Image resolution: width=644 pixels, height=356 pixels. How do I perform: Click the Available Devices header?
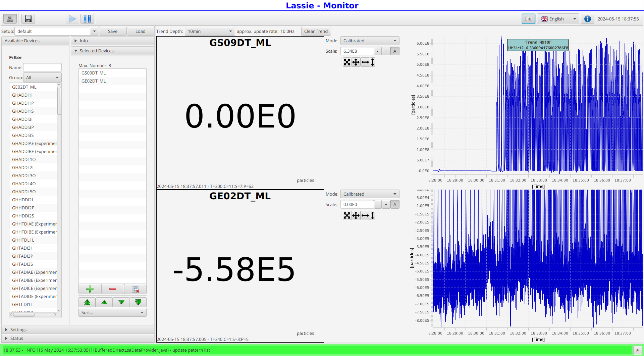click(x=35, y=41)
